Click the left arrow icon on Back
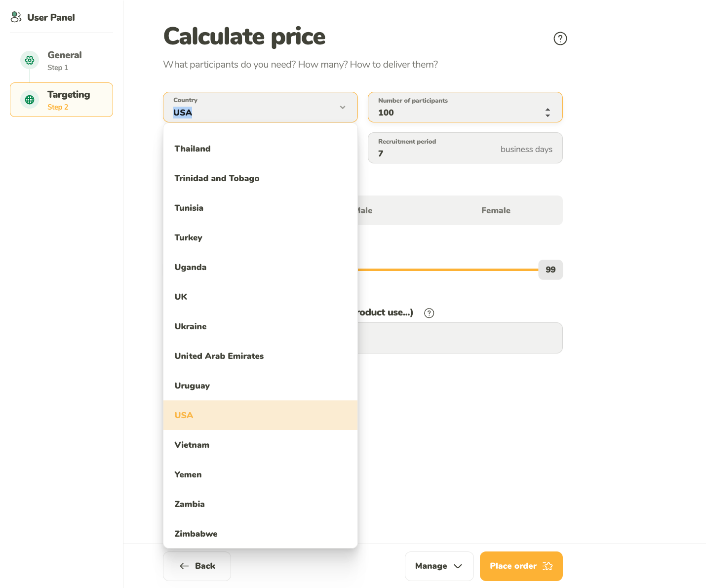The height and width of the screenshot is (588, 706). 184,566
